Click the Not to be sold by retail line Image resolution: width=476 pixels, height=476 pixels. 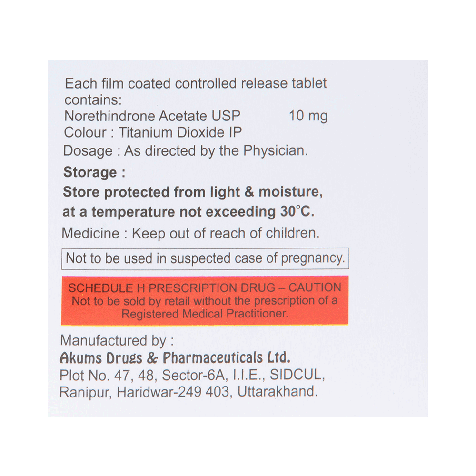coord(205,301)
